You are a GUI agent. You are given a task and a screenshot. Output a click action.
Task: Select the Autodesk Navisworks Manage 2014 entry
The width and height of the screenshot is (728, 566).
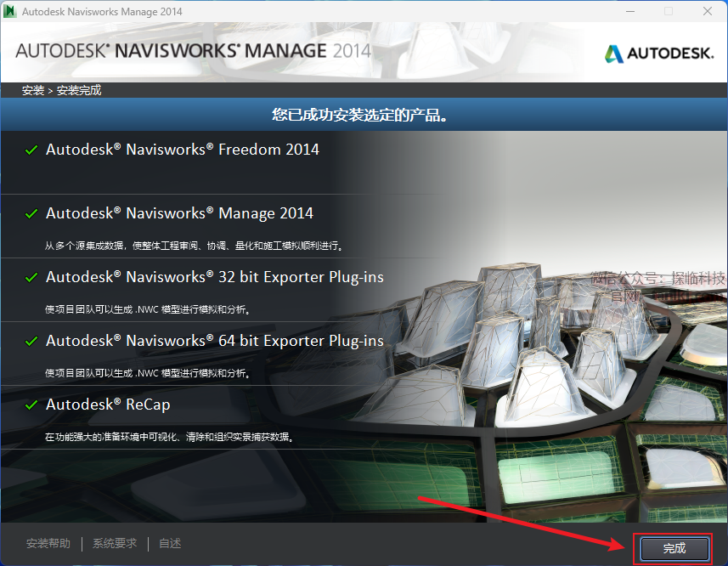click(179, 213)
